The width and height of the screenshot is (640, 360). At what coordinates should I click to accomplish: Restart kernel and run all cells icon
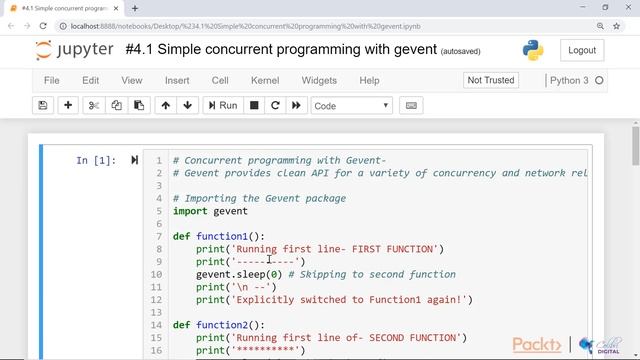[x=296, y=106]
